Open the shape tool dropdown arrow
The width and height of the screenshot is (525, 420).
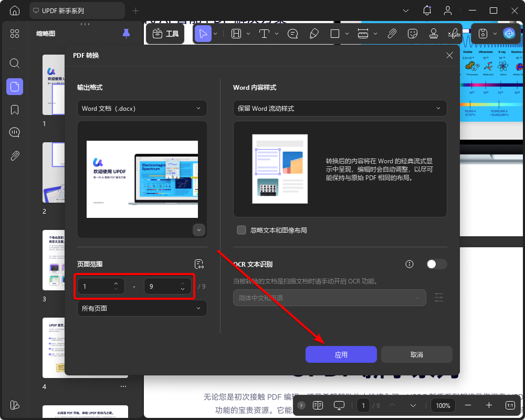click(347, 34)
